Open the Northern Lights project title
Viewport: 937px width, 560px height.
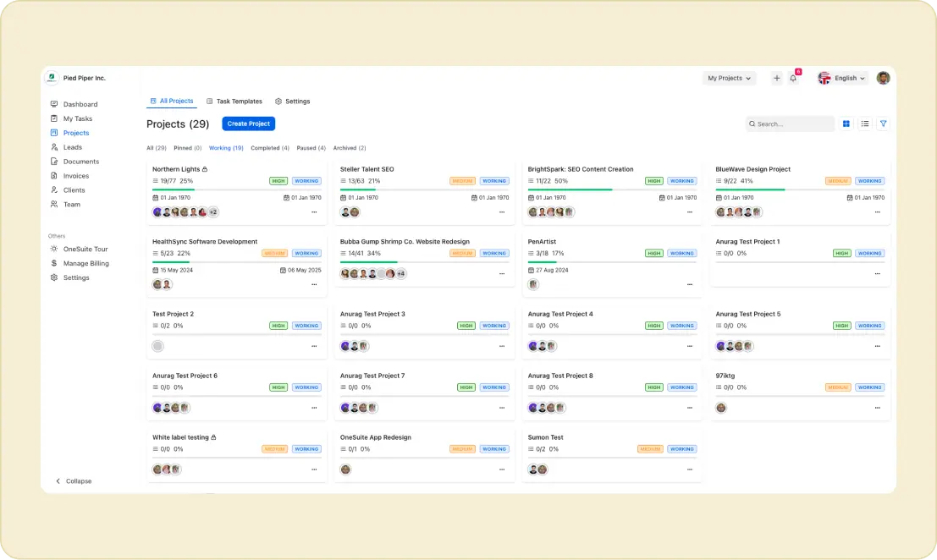point(176,169)
